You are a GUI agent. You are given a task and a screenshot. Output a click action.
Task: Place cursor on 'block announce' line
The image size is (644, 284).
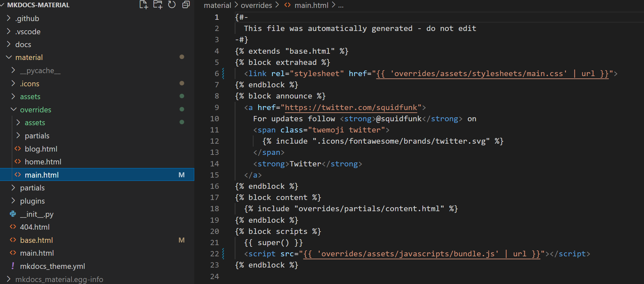pos(280,96)
